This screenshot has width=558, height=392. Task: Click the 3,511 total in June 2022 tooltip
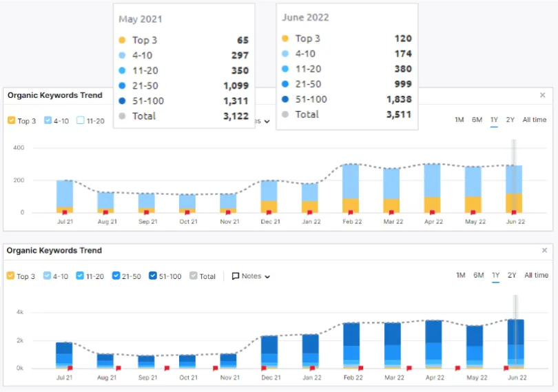point(399,114)
